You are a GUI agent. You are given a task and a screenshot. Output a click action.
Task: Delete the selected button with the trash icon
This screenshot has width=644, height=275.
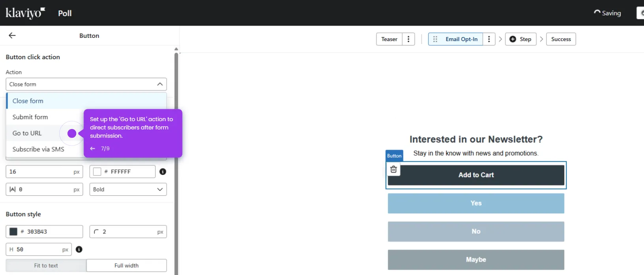(x=393, y=169)
